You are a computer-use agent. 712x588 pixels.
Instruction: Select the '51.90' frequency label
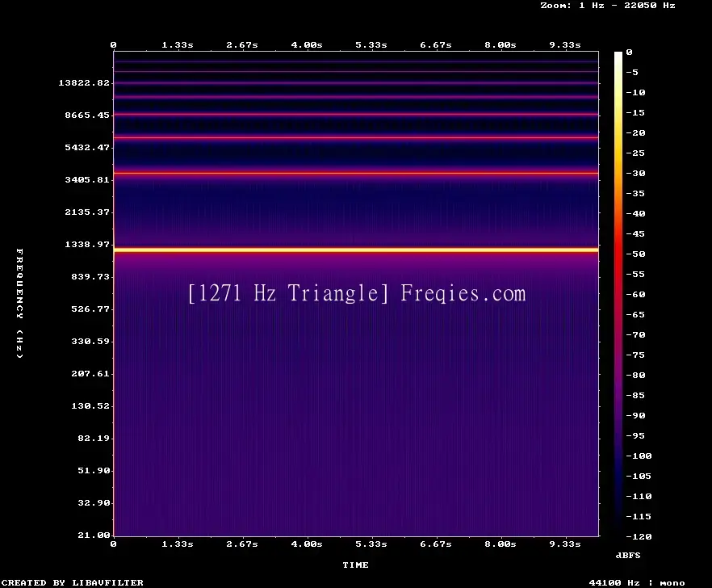pyautogui.click(x=94, y=470)
